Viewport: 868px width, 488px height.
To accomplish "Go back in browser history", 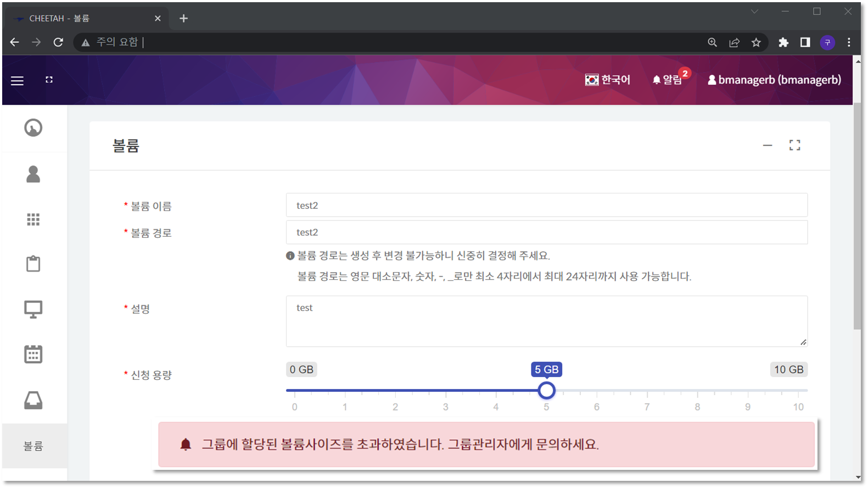I will pos(15,42).
